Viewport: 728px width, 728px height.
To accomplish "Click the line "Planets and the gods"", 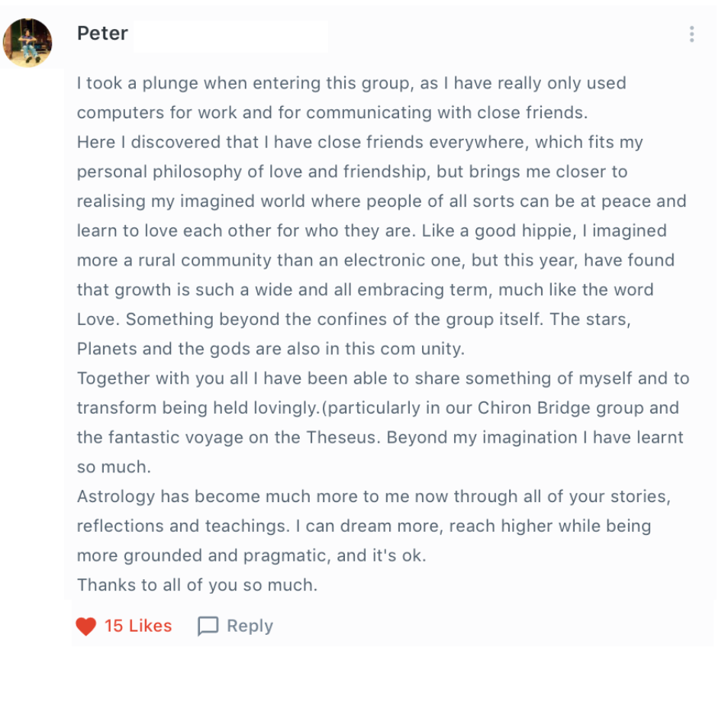I will pyautogui.click(x=271, y=349).
